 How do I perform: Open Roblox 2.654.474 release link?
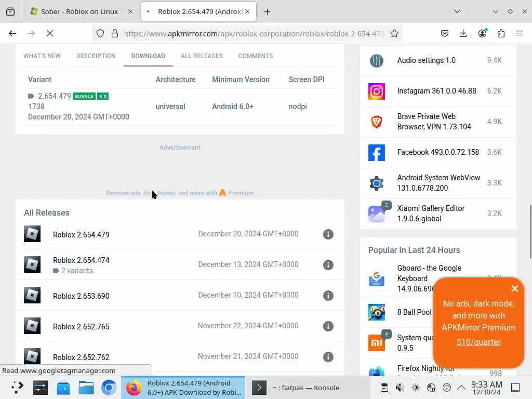pyautogui.click(x=81, y=260)
